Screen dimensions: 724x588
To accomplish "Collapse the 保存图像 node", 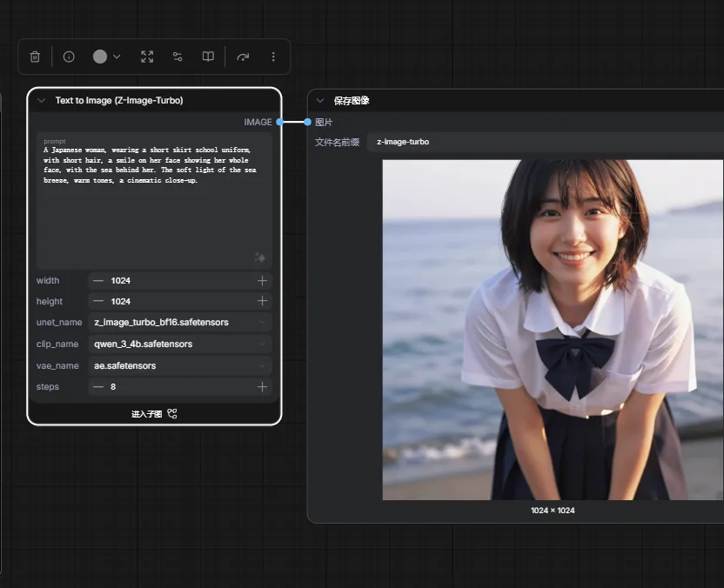I will (319, 101).
